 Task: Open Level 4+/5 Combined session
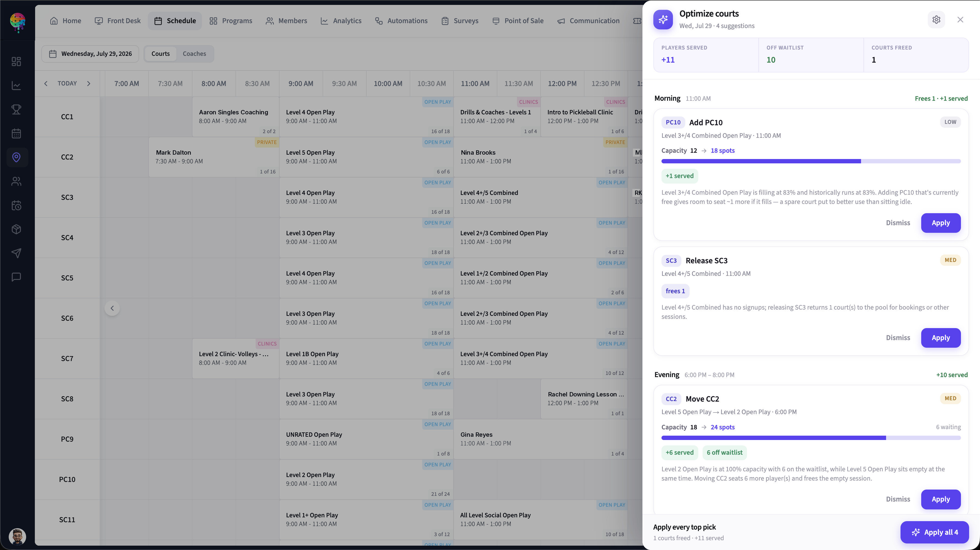(541, 198)
